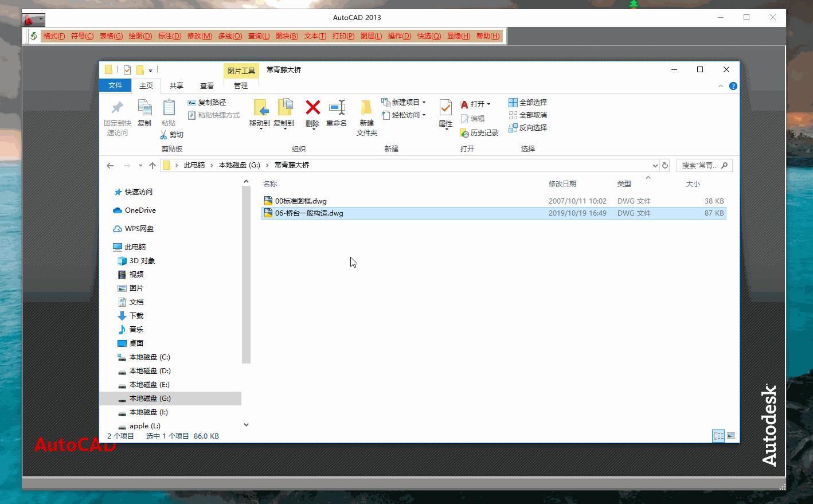
Task: Click Select all (全部选择)
Action: (x=527, y=103)
